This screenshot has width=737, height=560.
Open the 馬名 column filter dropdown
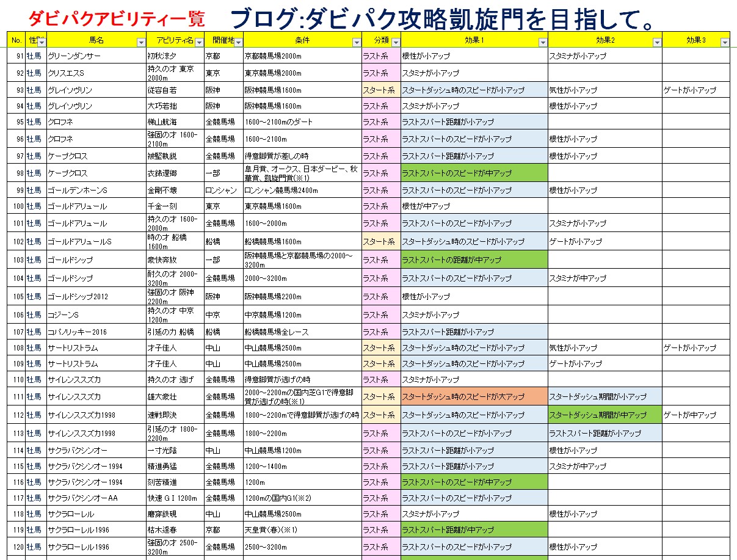[141, 42]
